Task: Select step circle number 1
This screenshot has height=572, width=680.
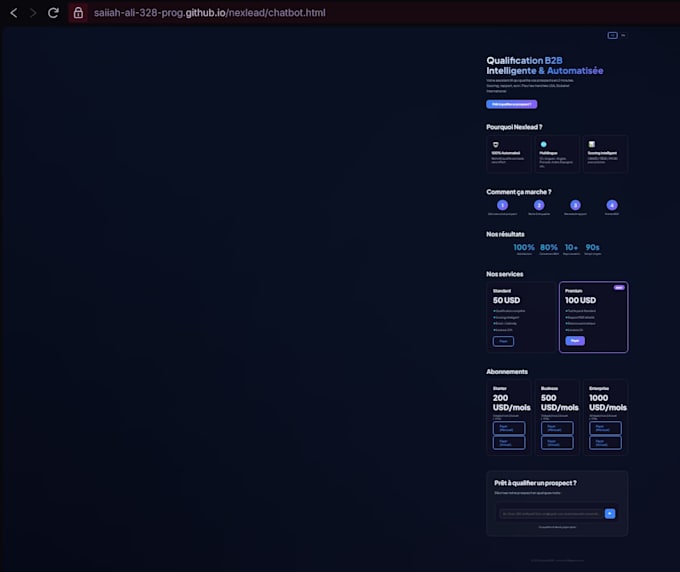Action: [502, 205]
